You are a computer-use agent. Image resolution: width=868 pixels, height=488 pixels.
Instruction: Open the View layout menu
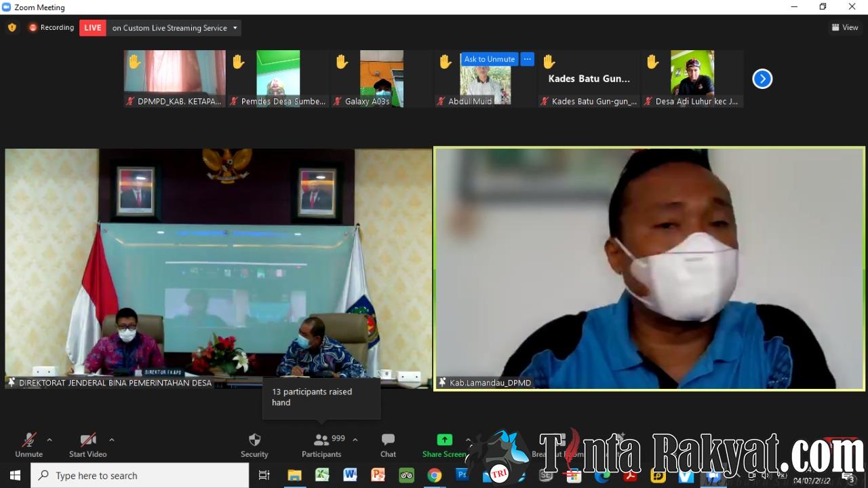[845, 28]
